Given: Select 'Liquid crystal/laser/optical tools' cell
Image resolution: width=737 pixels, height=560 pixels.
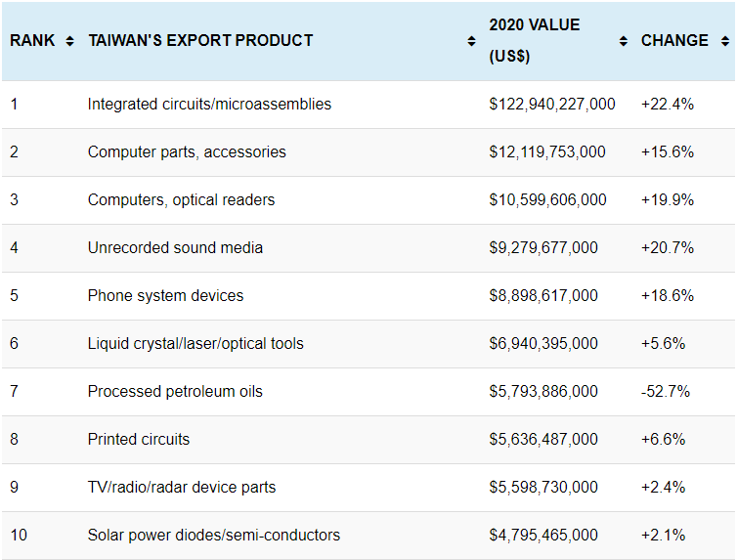Looking at the screenshot, I should [195, 343].
